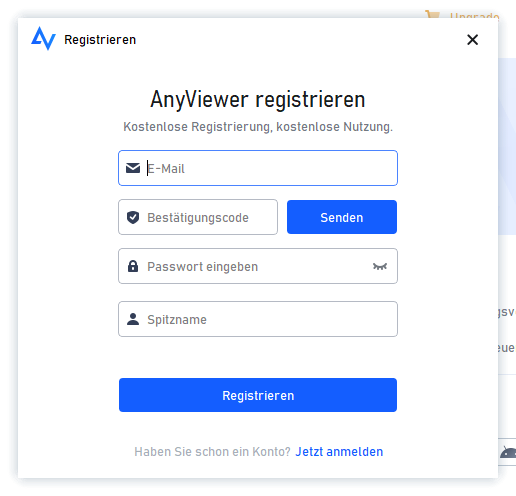Viewport: 516px width, 496px height.
Task: Toggle password visibility with the closed-eye icon
Action: tap(380, 266)
